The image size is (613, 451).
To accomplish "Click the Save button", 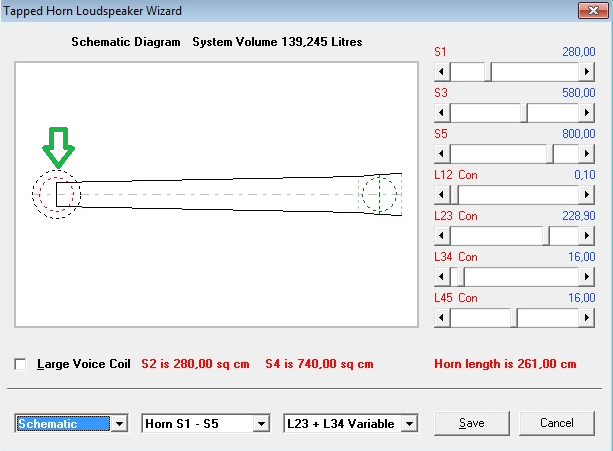I will pyautogui.click(x=472, y=423).
